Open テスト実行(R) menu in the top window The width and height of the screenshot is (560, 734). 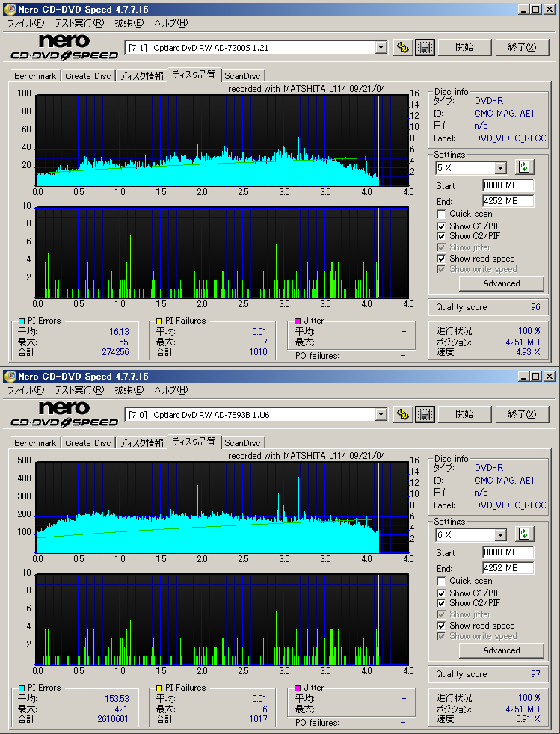coord(79,23)
